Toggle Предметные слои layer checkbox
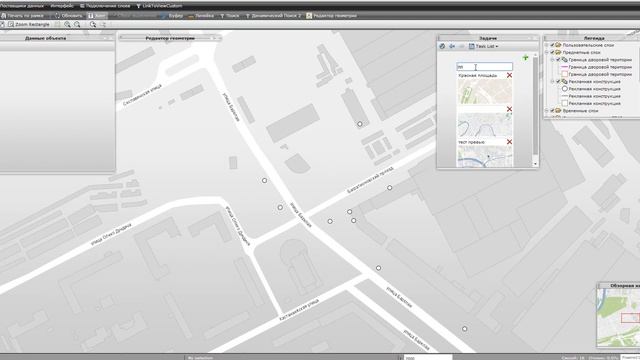The width and height of the screenshot is (640, 360). click(x=552, y=52)
